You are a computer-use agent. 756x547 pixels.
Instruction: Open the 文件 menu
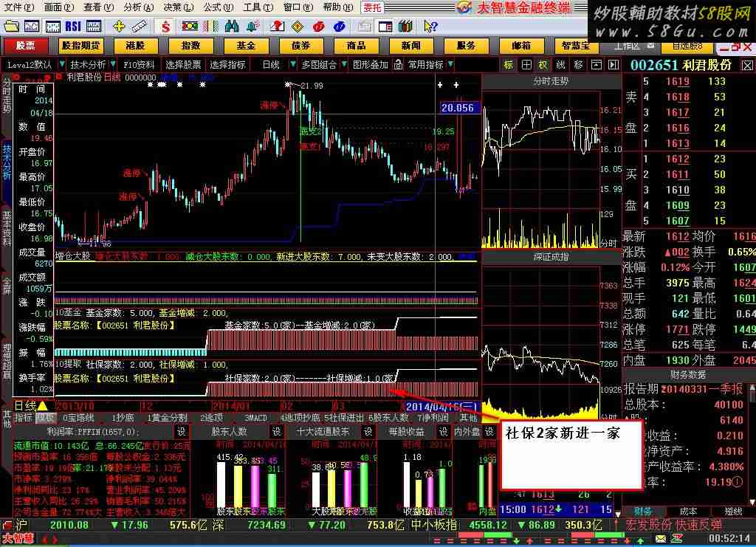(x=18, y=7)
